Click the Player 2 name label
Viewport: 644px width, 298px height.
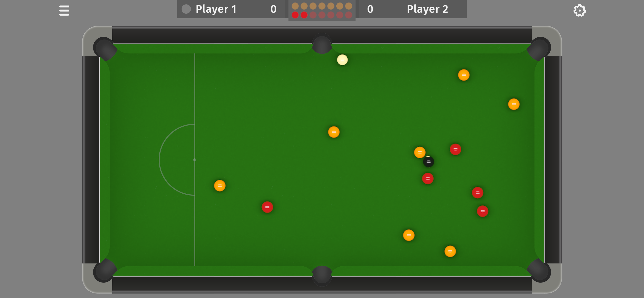point(427,9)
